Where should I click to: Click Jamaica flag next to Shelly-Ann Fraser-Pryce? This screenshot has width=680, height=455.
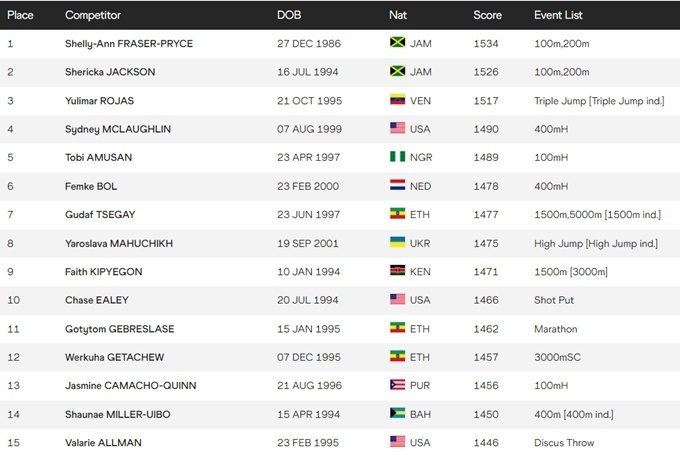tap(396, 44)
